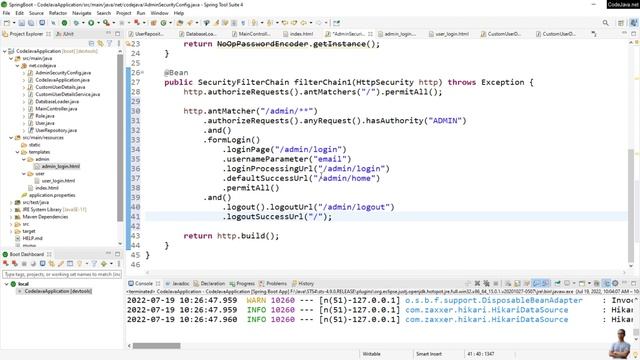
Task: Expand the JRE System Library node
Action: 11,210
